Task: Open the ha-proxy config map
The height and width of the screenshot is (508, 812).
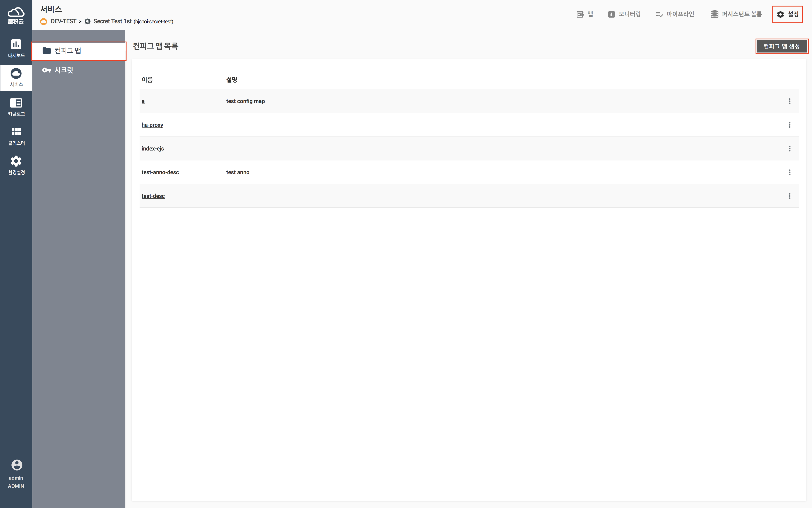Action: pyautogui.click(x=152, y=125)
